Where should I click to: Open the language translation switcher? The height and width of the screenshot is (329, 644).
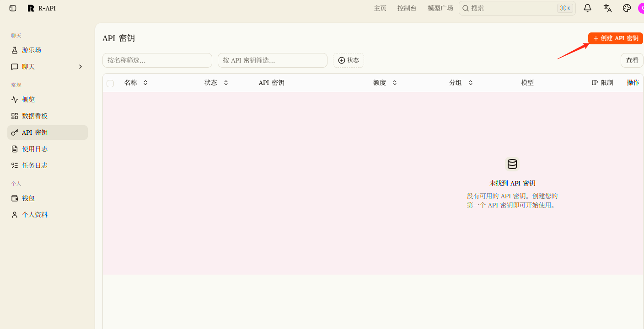pos(607,8)
